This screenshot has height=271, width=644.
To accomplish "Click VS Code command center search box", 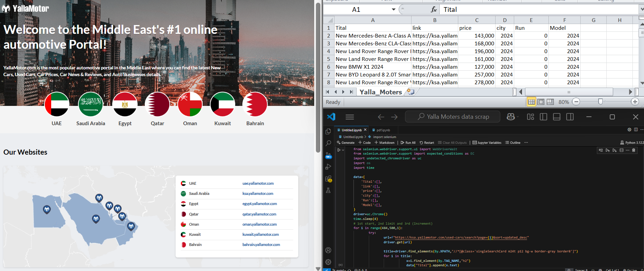I will click(452, 117).
